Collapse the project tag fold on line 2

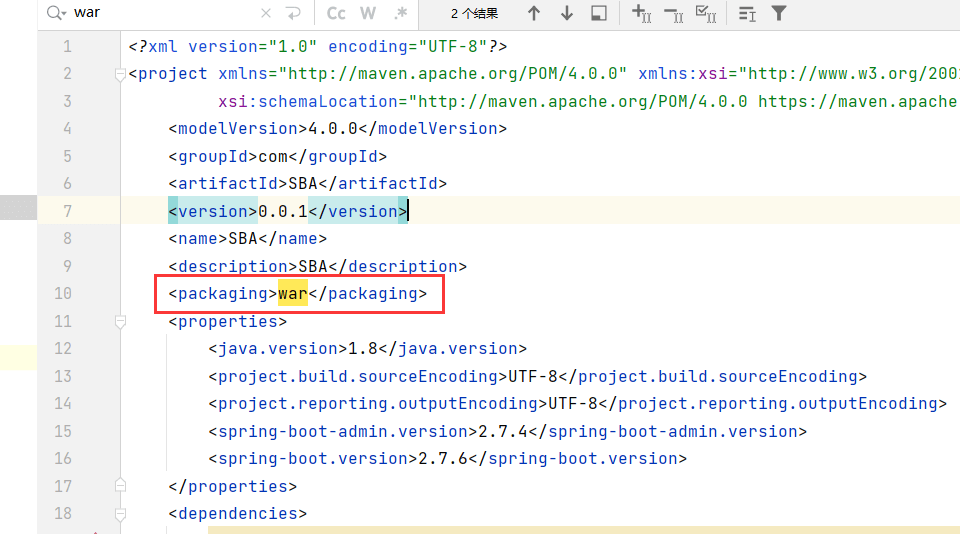coord(121,73)
